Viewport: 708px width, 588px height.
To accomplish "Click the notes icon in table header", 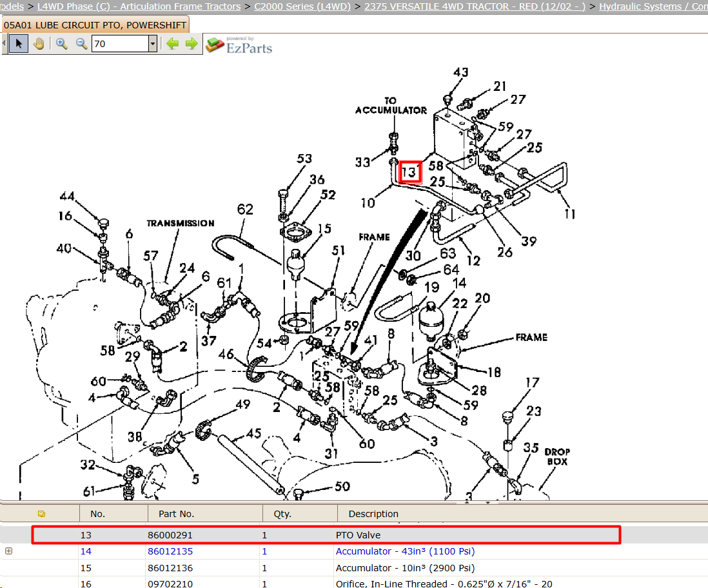I will pyautogui.click(x=41, y=513).
